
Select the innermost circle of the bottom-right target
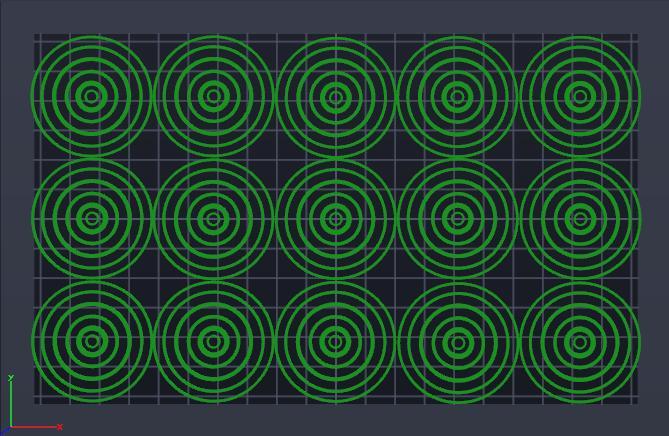pos(579,342)
